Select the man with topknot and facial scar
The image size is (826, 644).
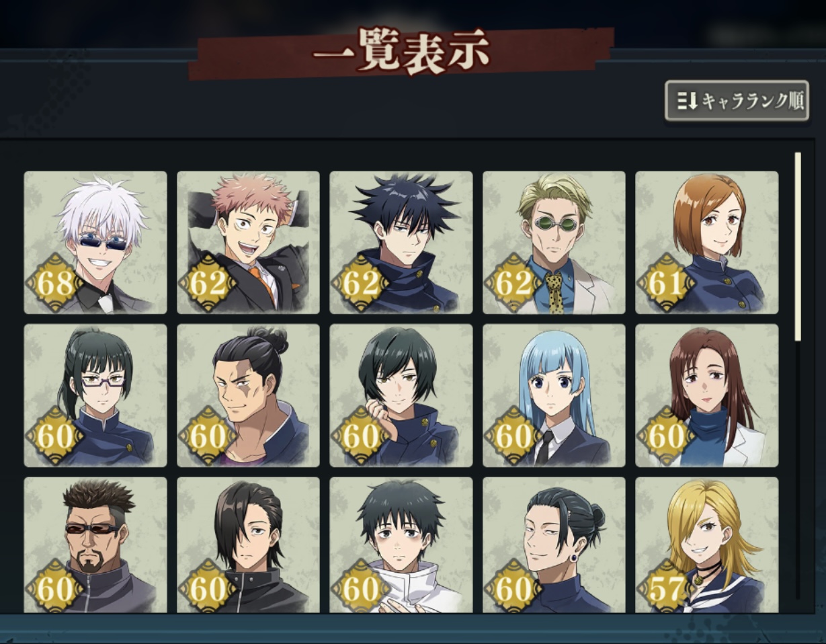tap(248, 395)
